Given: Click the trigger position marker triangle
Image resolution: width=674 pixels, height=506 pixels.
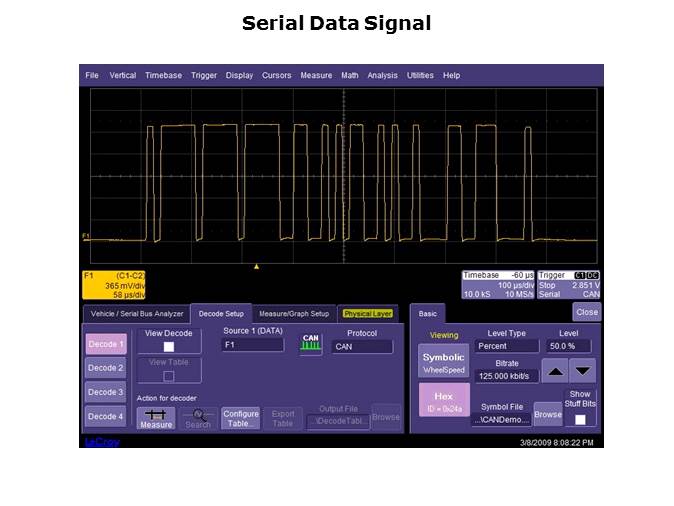Looking at the screenshot, I should click(x=257, y=266).
